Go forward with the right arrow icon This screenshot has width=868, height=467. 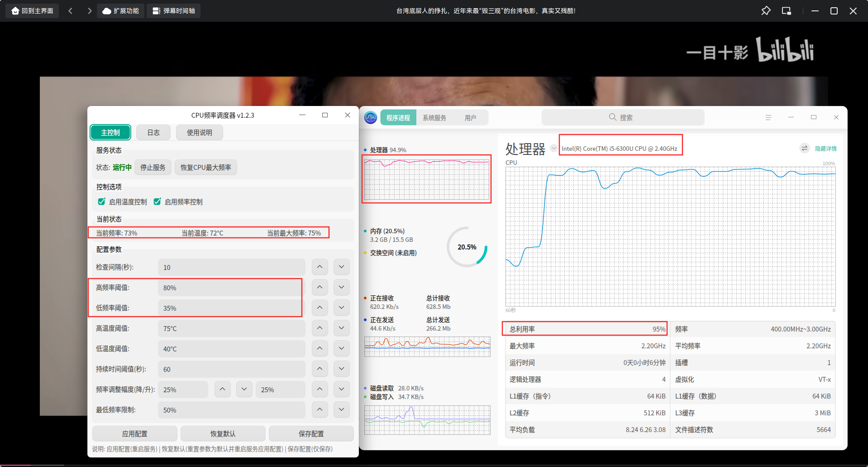pos(90,11)
